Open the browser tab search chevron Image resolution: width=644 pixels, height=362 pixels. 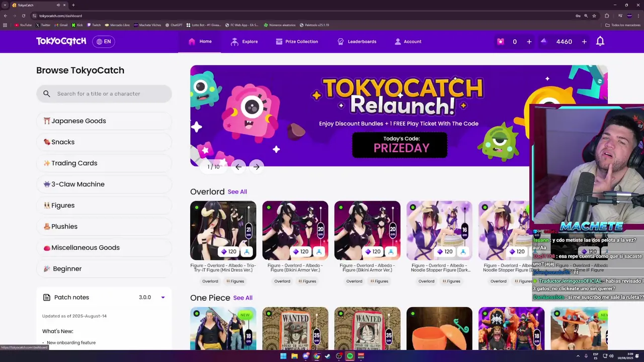pyautogui.click(x=5, y=5)
